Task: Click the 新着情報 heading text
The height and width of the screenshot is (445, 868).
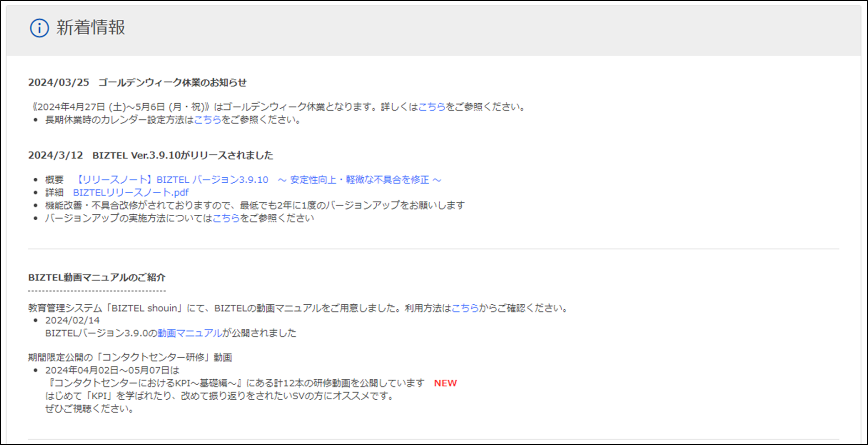Action: coord(91,27)
